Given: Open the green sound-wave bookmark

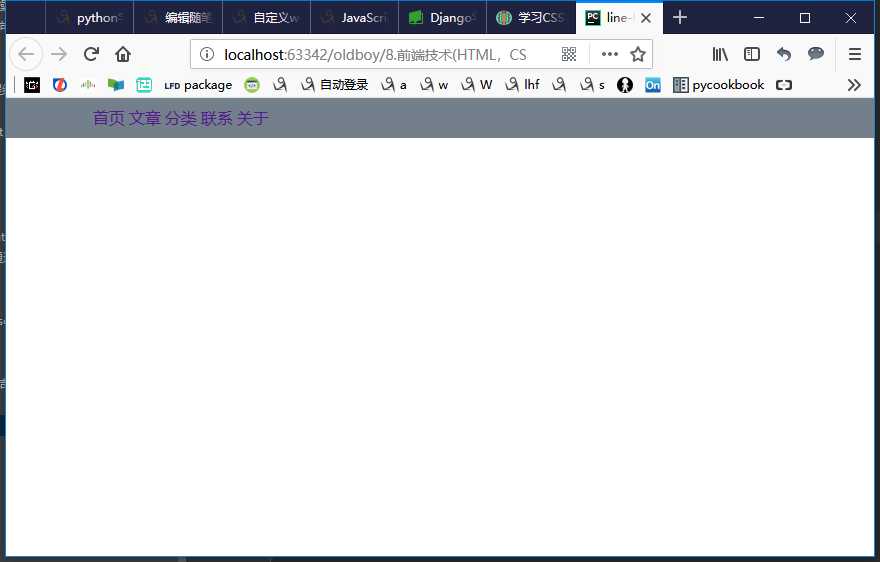Looking at the screenshot, I should [88, 85].
